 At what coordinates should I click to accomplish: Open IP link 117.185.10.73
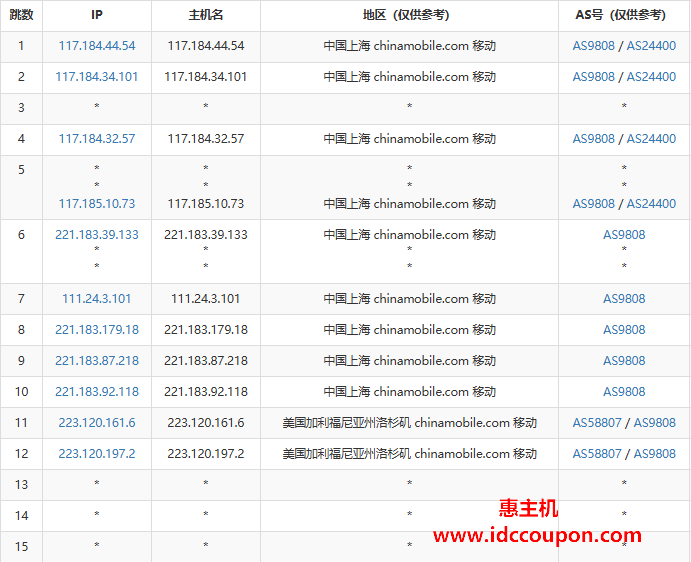click(x=97, y=203)
